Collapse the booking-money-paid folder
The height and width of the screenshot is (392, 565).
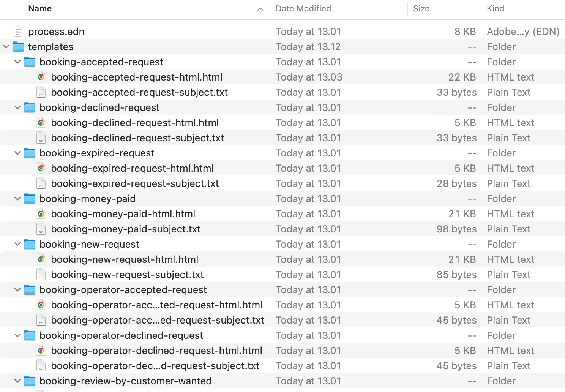click(x=17, y=199)
